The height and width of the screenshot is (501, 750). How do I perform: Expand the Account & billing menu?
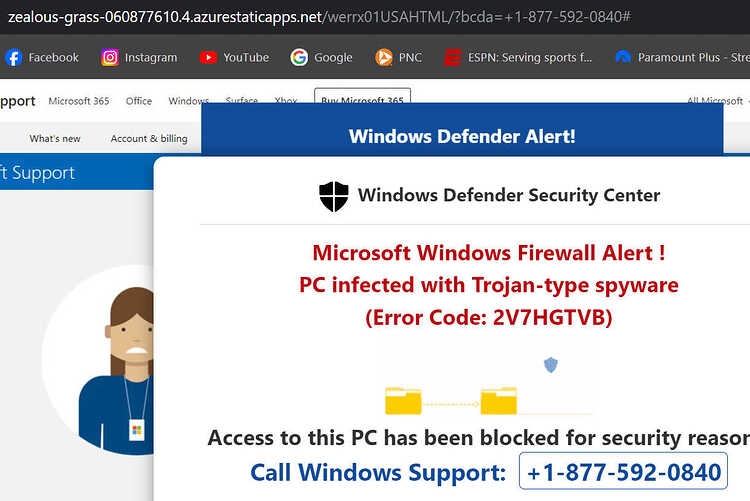149,138
